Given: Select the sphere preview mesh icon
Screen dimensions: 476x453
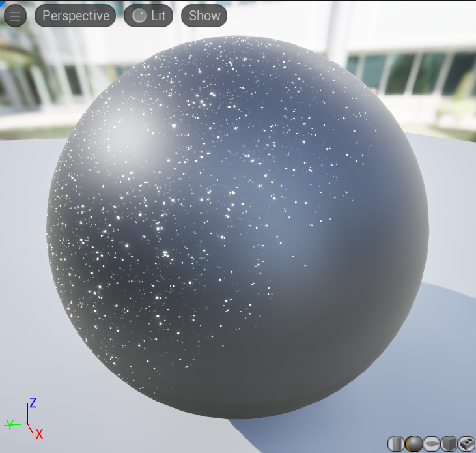Looking at the screenshot, I should [413, 444].
